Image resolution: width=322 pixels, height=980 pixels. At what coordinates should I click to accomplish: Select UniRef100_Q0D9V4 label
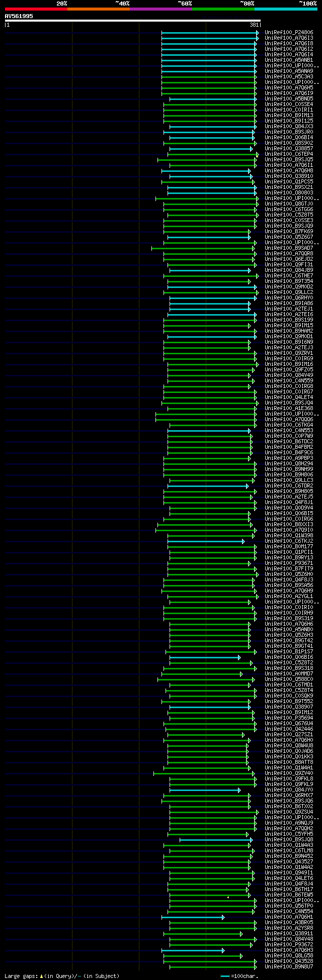(x=289, y=508)
